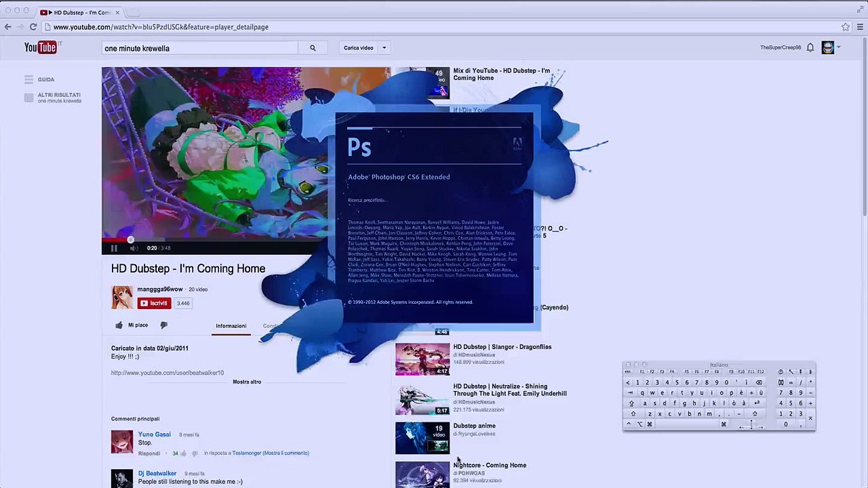Click the caps lock key on keyboard viewer

[x=632, y=403]
